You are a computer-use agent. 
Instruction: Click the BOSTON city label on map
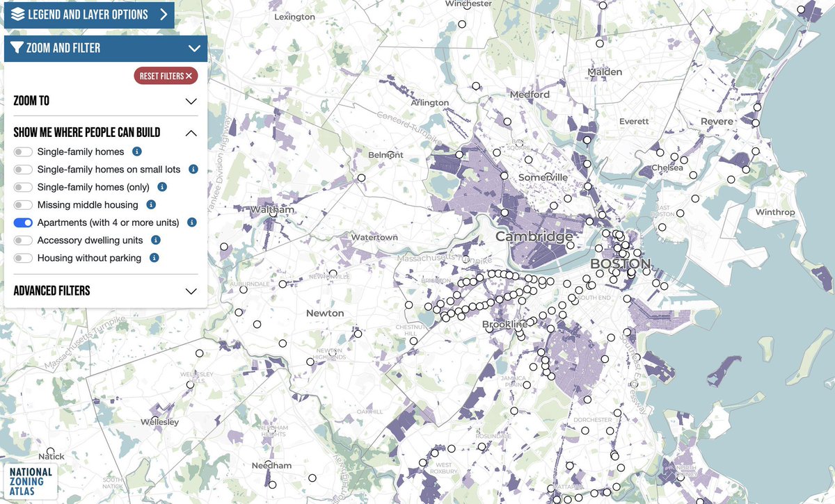[x=620, y=263]
